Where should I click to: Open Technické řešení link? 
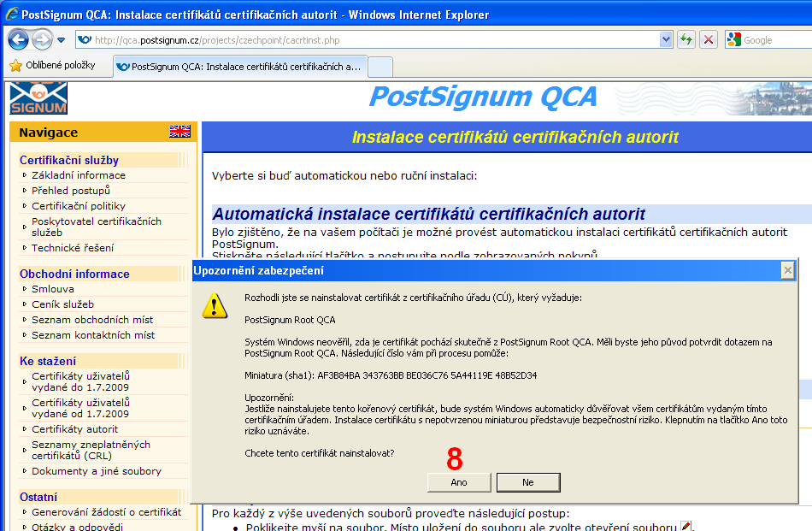click(73, 248)
